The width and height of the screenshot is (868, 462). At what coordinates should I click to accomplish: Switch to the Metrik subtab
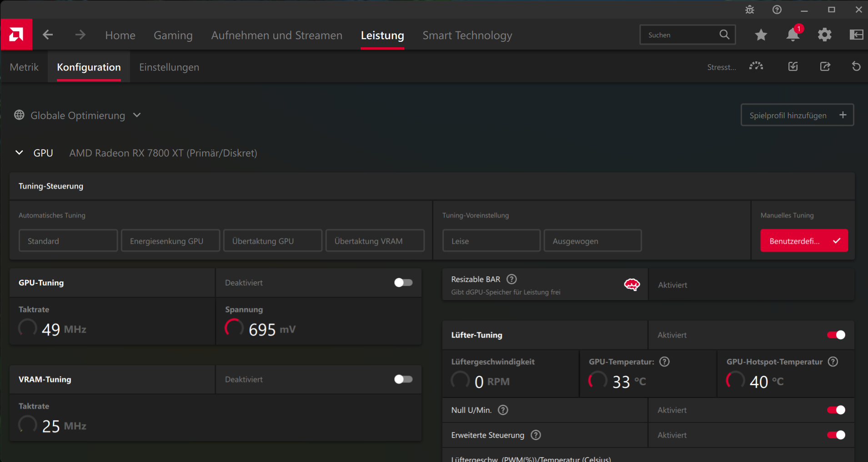tap(24, 67)
